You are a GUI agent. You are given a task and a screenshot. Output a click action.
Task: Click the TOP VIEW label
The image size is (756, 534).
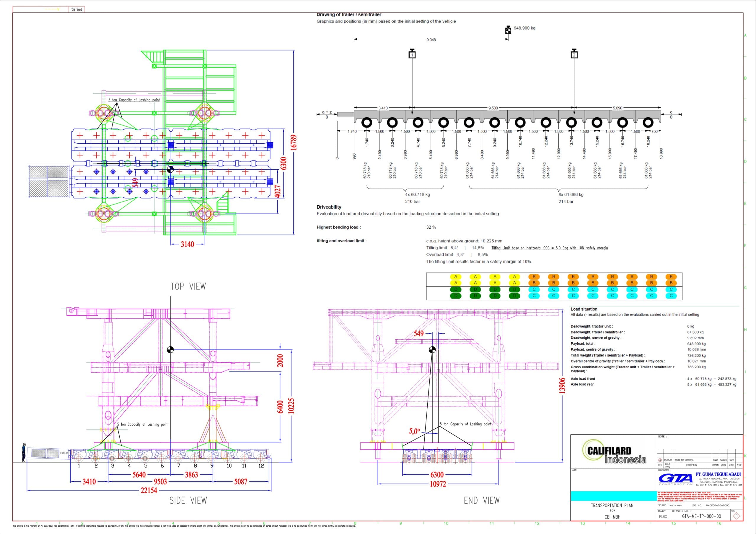(x=188, y=286)
